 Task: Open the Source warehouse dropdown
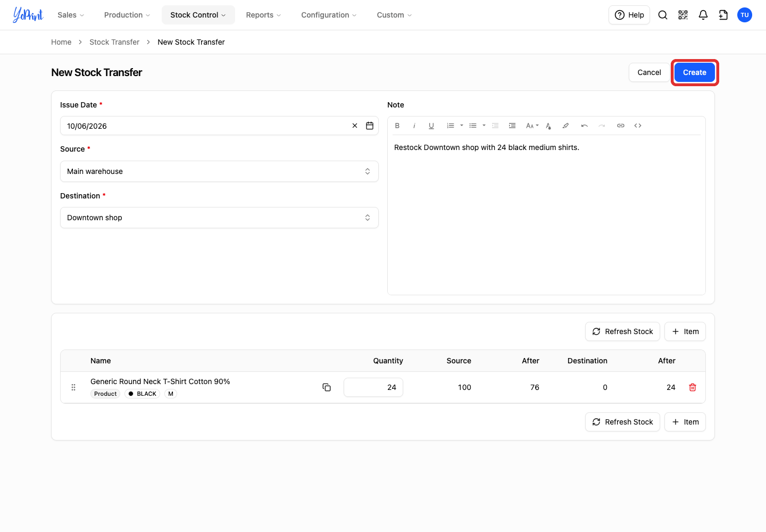pyautogui.click(x=219, y=171)
